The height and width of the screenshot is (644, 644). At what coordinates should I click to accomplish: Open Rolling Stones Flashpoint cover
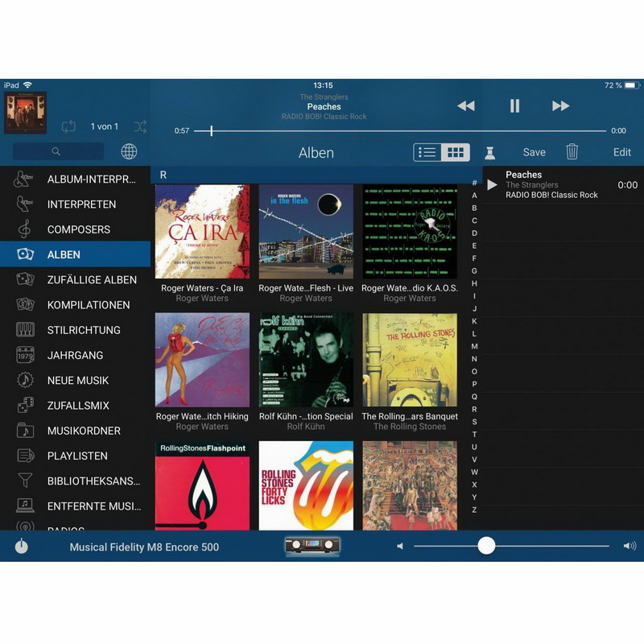[x=202, y=486]
